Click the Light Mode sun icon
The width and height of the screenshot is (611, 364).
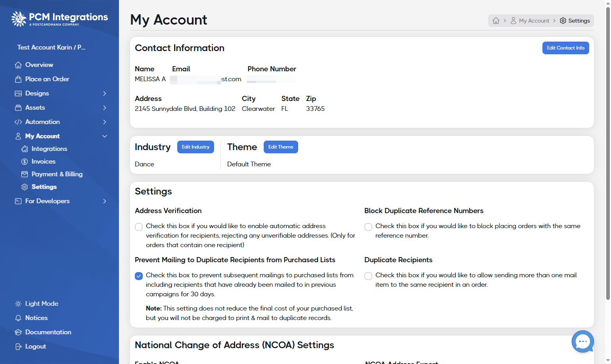pyautogui.click(x=18, y=304)
